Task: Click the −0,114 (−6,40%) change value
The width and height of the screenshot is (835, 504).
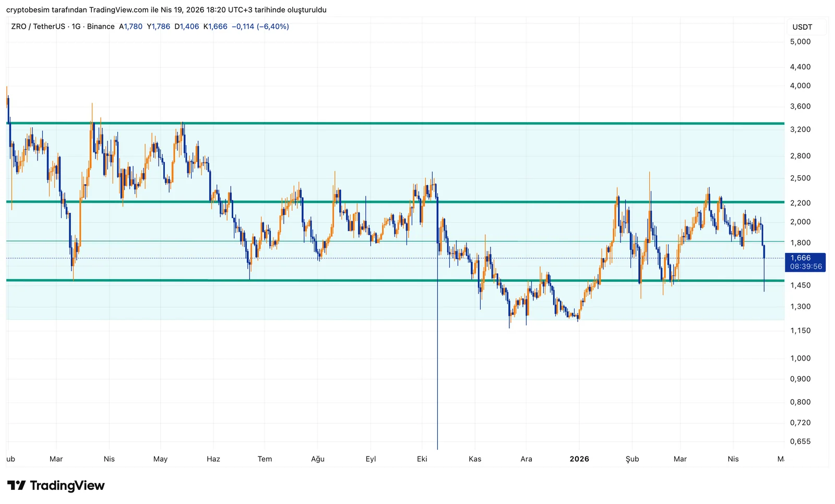Action: 260,27
